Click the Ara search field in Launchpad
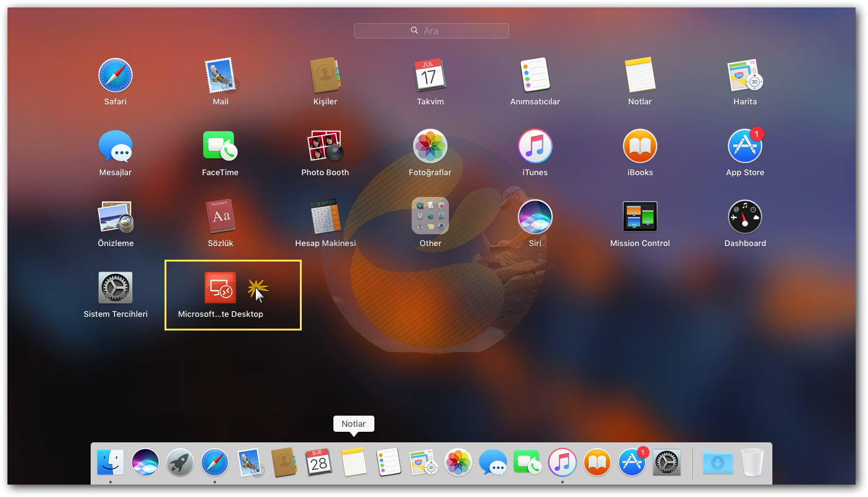This screenshot has width=868, height=497. (431, 30)
